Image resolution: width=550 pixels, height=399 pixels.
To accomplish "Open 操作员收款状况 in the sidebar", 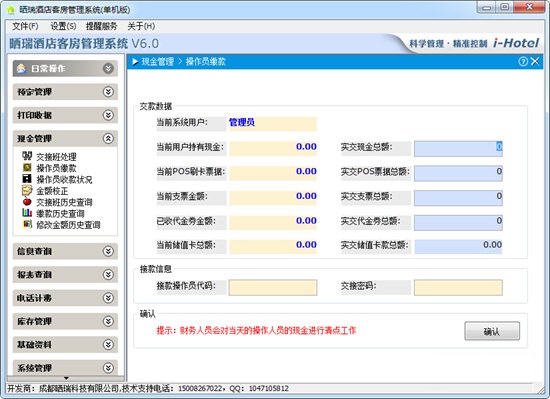I will pyautogui.click(x=64, y=180).
